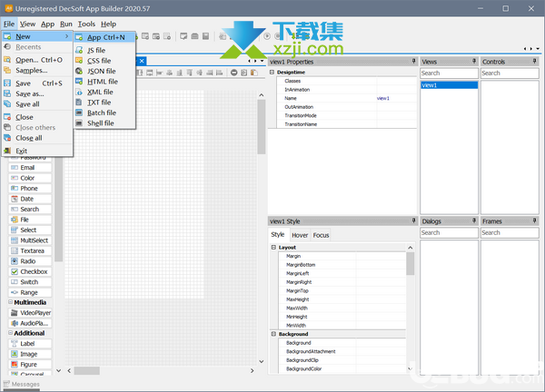The width and height of the screenshot is (545, 392).
Task: Close the open designer tab
Action: (142, 61)
